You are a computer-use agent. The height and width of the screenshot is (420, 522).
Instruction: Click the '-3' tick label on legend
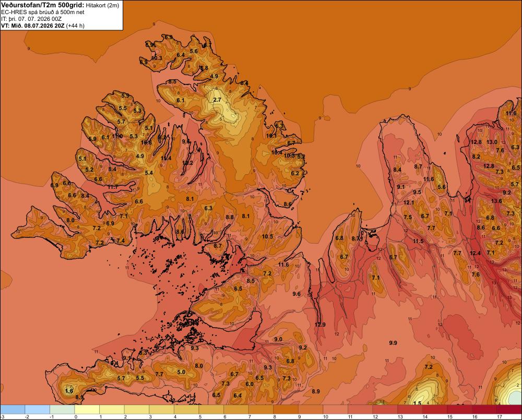3,417
